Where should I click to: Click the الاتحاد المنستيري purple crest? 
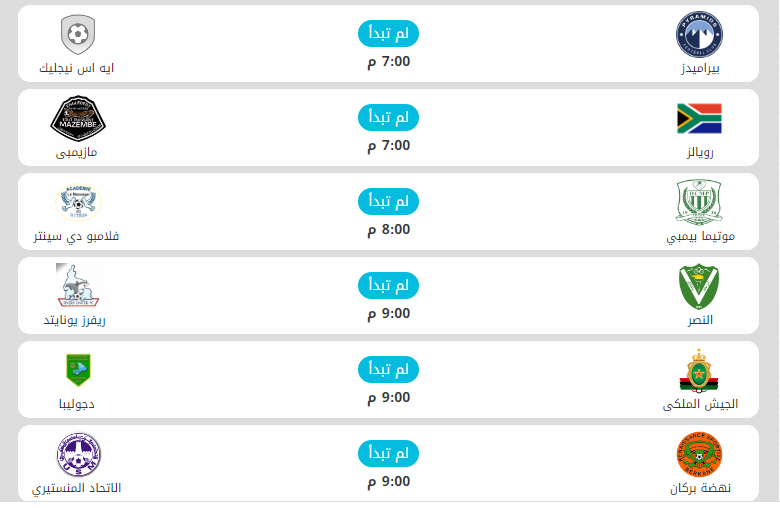coord(77,455)
